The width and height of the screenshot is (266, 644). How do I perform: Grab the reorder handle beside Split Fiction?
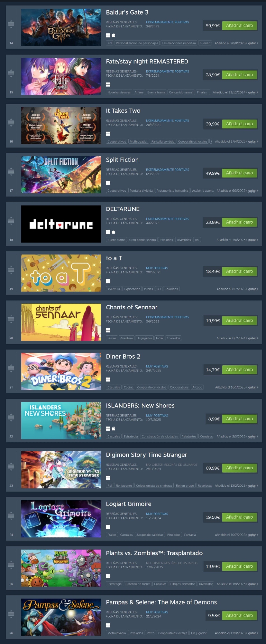point(11,171)
